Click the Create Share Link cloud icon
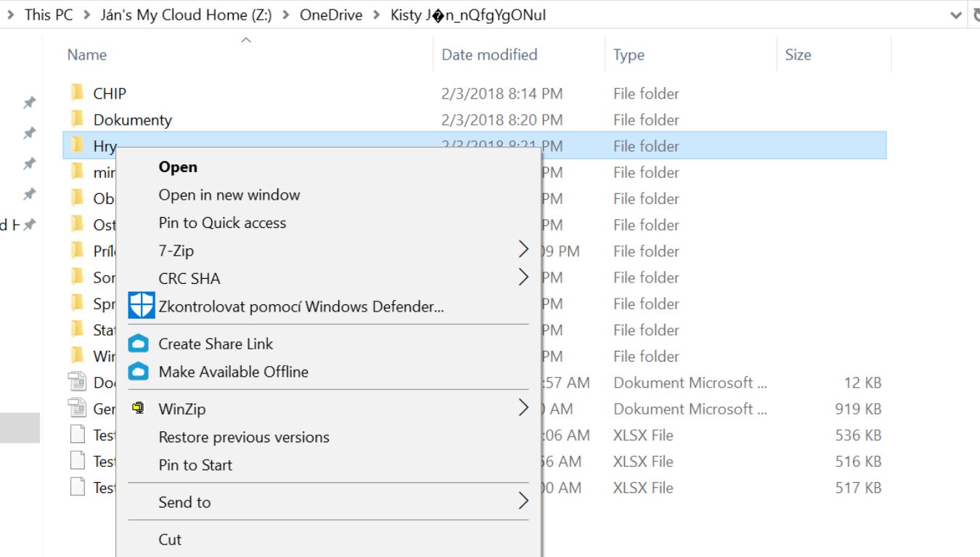The image size is (980, 557). [138, 343]
